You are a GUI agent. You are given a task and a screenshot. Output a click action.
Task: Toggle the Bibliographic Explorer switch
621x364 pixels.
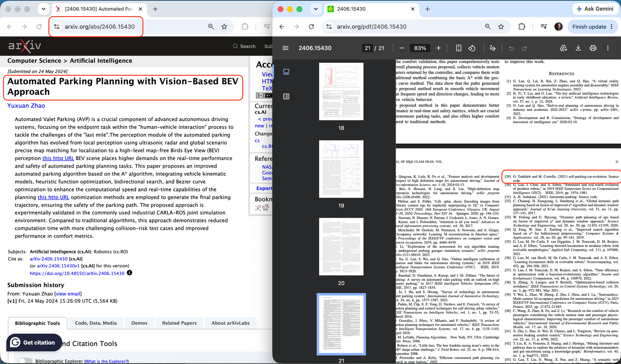[26, 361]
